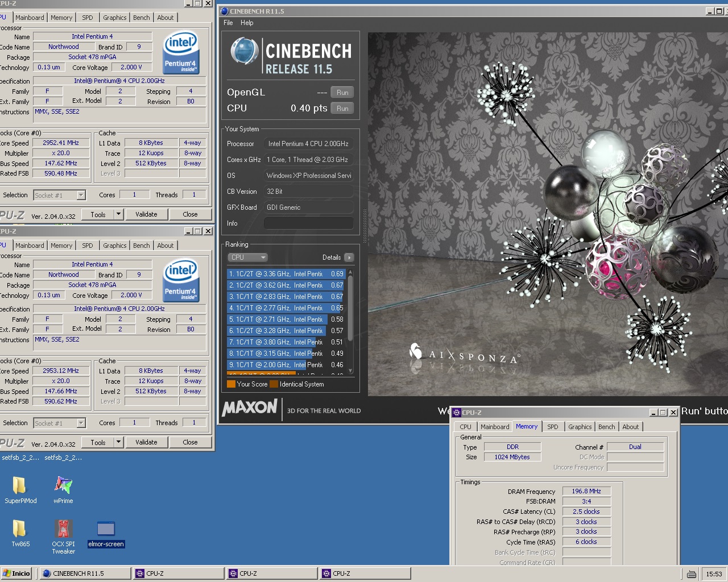
Task: Switch to Bench tab in Memory CPU-Z window
Action: (606, 427)
